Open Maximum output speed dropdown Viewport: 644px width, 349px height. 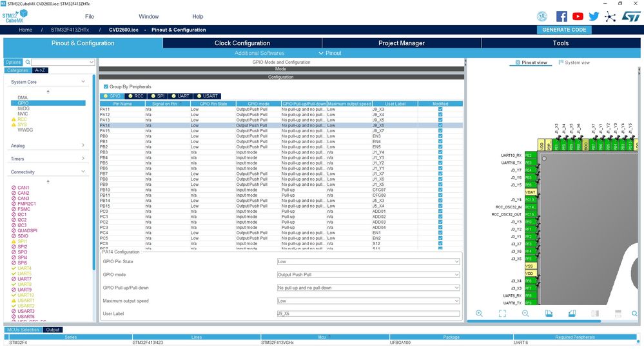(x=368, y=301)
